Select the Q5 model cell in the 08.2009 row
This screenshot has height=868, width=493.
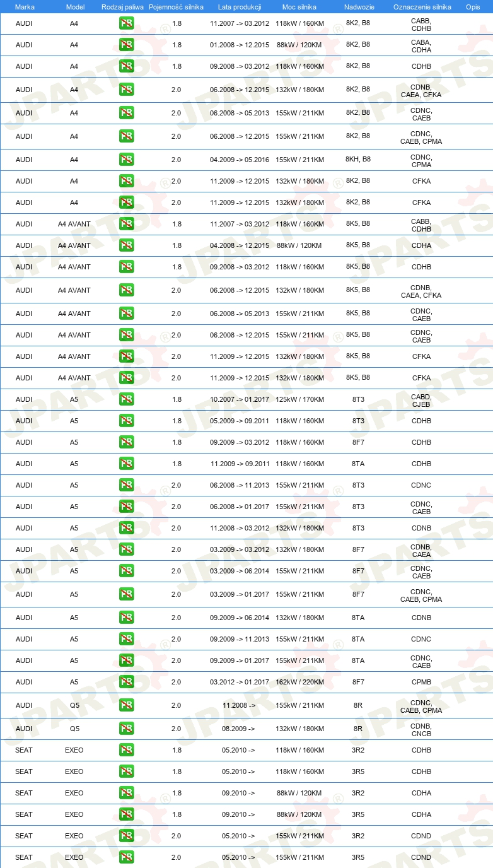pyautogui.click(x=75, y=729)
